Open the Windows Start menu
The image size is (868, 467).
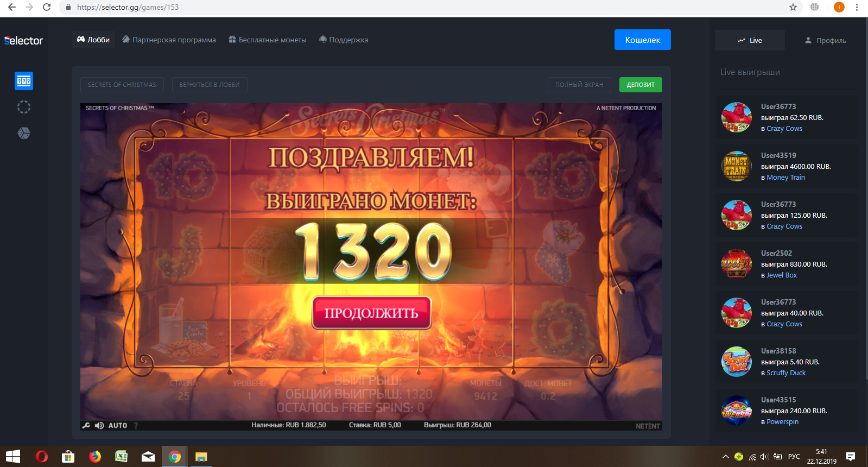[x=13, y=457]
